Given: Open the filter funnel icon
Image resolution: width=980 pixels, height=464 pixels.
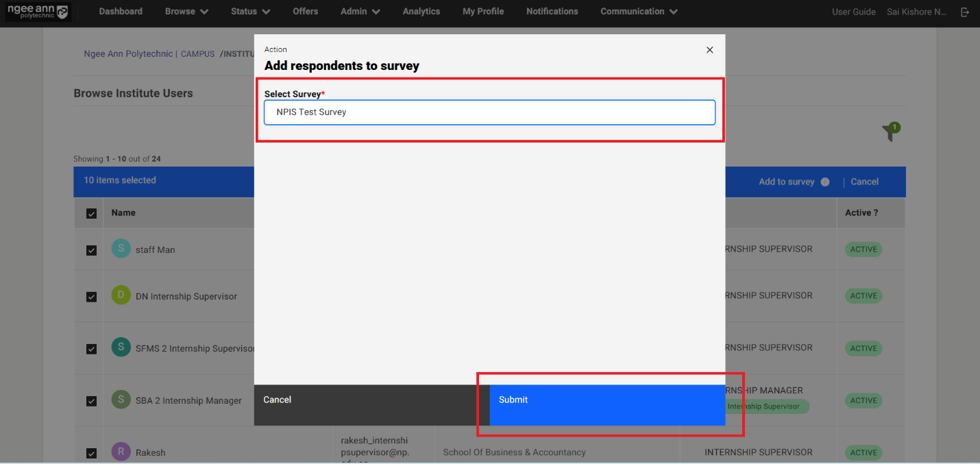Looking at the screenshot, I should 890,133.
